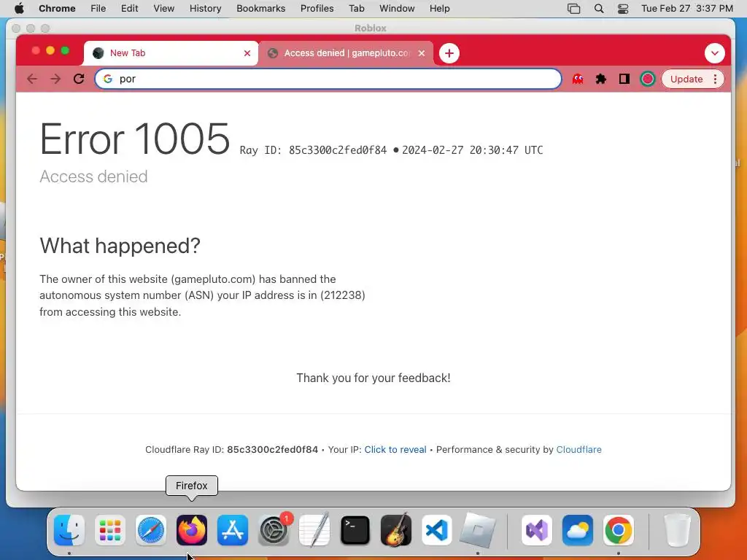
Task: Click the 'Click to reveal' IP link
Action: [x=395, y=449]
